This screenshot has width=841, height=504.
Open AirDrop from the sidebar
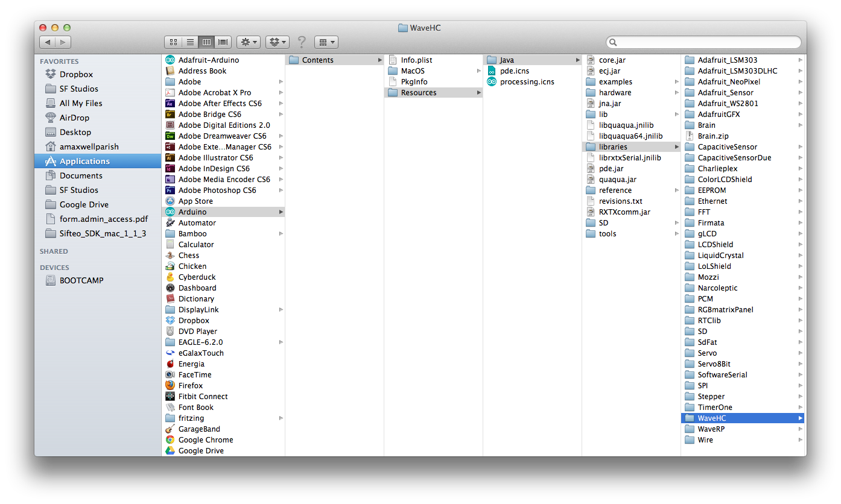pos(98,118)
